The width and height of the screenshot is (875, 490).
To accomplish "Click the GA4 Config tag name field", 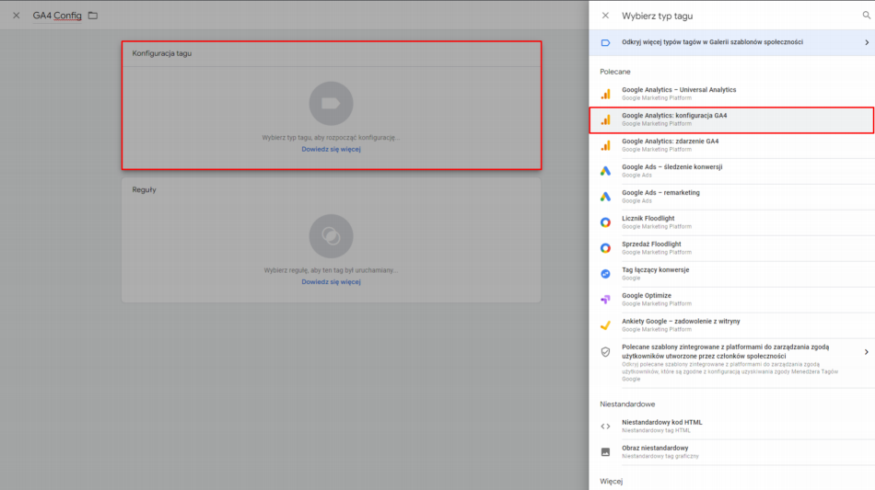I will click(x=57, y=16).
